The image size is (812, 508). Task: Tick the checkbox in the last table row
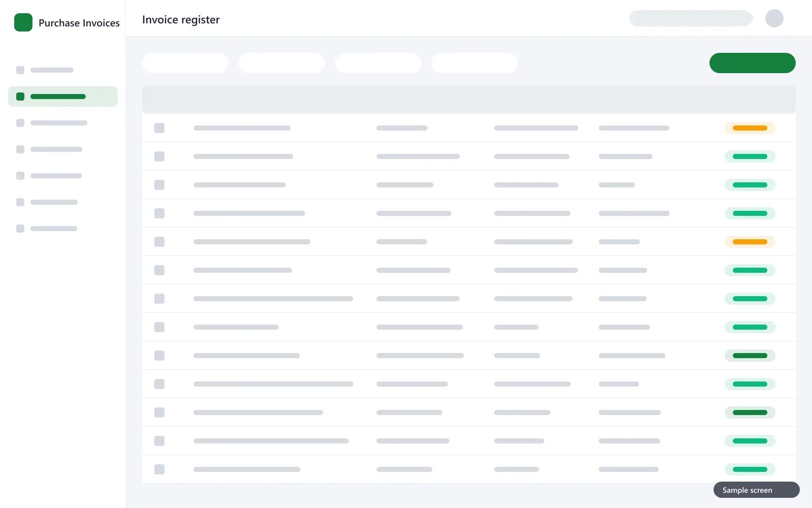159,469
